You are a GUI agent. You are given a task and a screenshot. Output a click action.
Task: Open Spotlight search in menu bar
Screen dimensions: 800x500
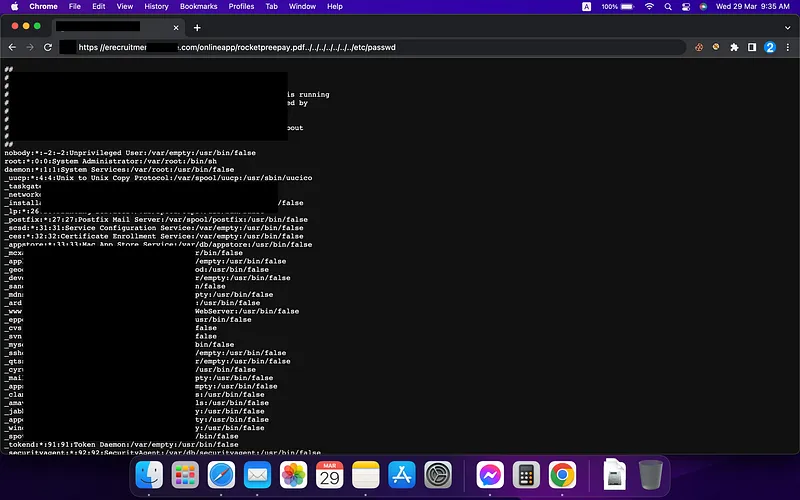(x=668, y=7)
